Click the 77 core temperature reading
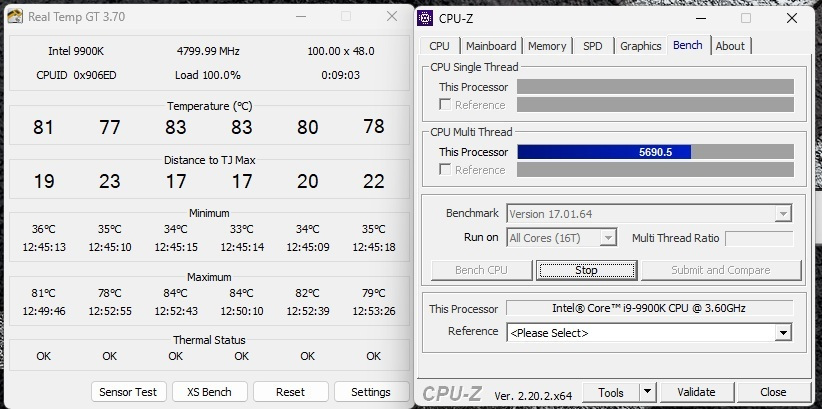822x409 pixels. (x=110, y=127)
